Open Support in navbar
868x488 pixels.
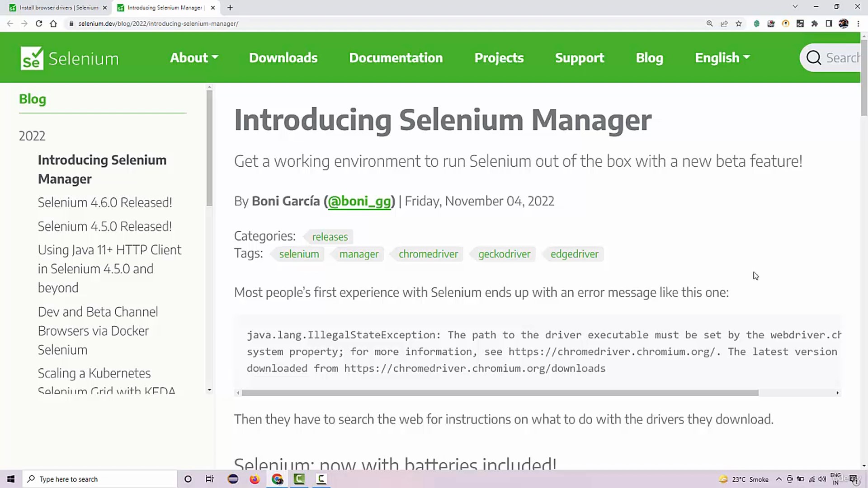580,58
